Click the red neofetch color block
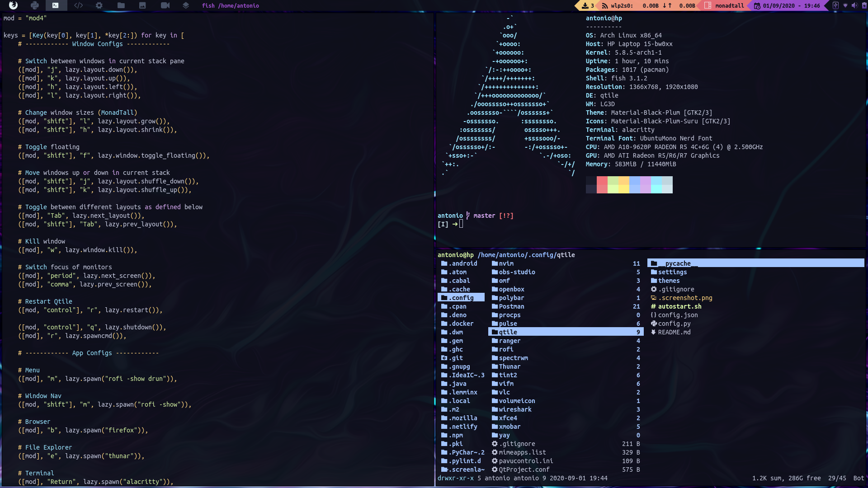Viewport: 868px width, 488px height. point(602,185)
